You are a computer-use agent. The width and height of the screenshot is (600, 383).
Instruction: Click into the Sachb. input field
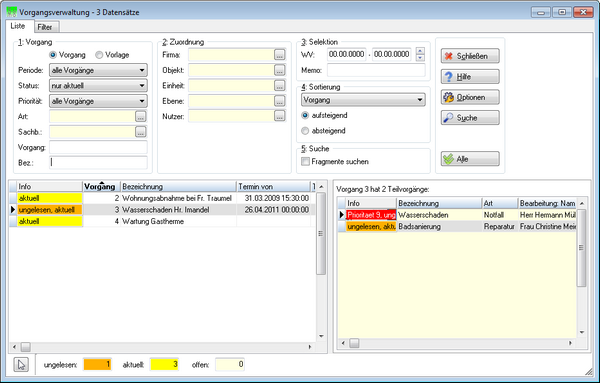[92, 132]
